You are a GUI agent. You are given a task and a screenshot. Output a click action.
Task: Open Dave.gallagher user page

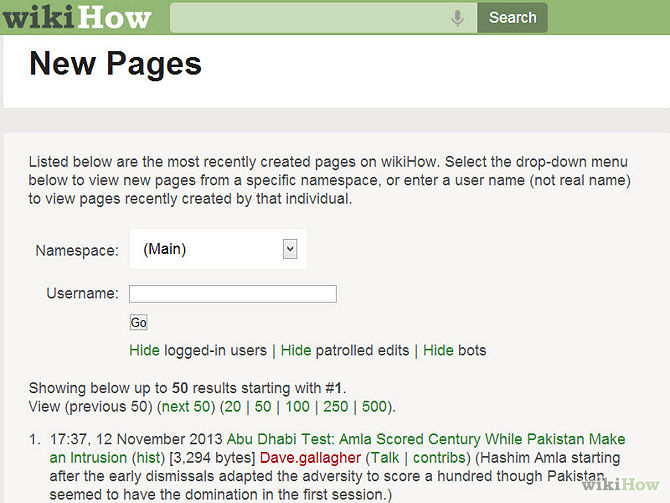point(310,458)
